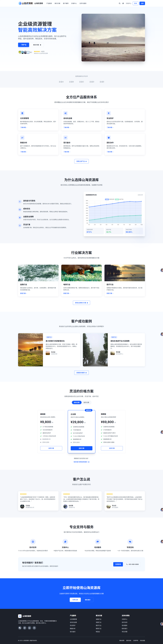Open the 某大型银行 case study thumbnail

pyautogui.click(x=30, y=350)
